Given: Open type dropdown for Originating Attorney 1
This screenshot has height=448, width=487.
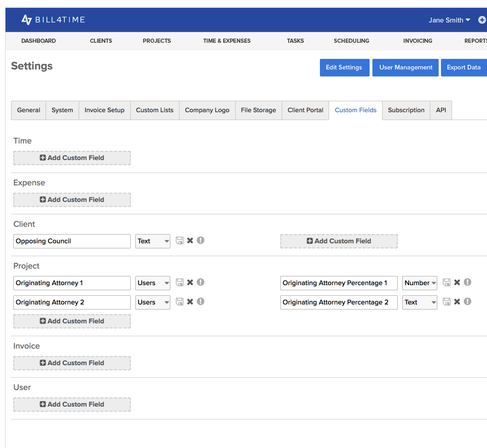Looking at the screenshot, I should pyautogui.click(x=153, y=283).
